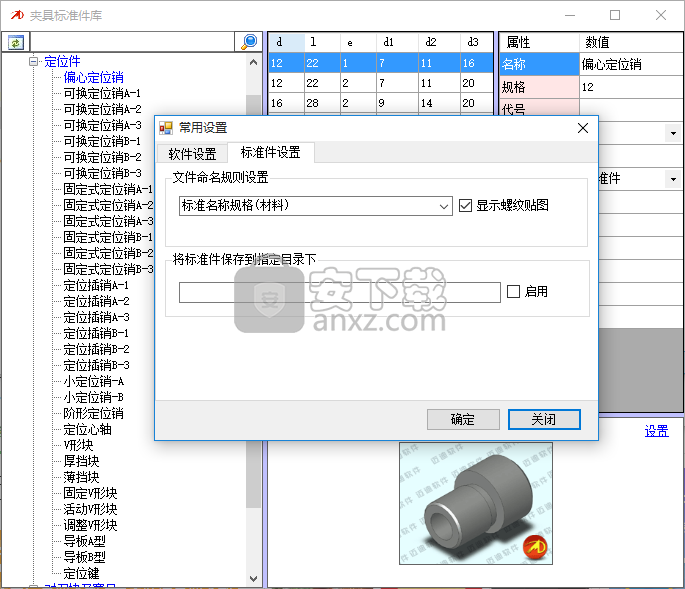Click the part preview thumbnail image
Image resolution: width=685 pixels, height=589 pixels.
click(476, 503)
